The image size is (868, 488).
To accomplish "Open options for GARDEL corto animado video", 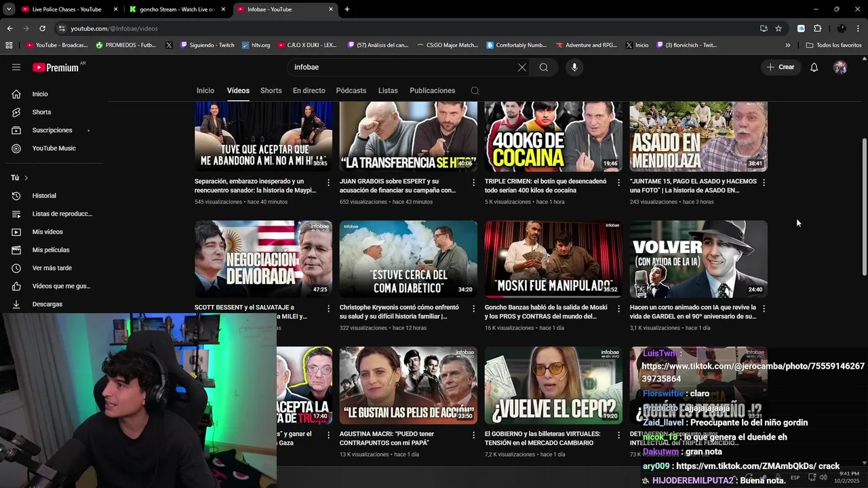I will (x=764, y=308).
